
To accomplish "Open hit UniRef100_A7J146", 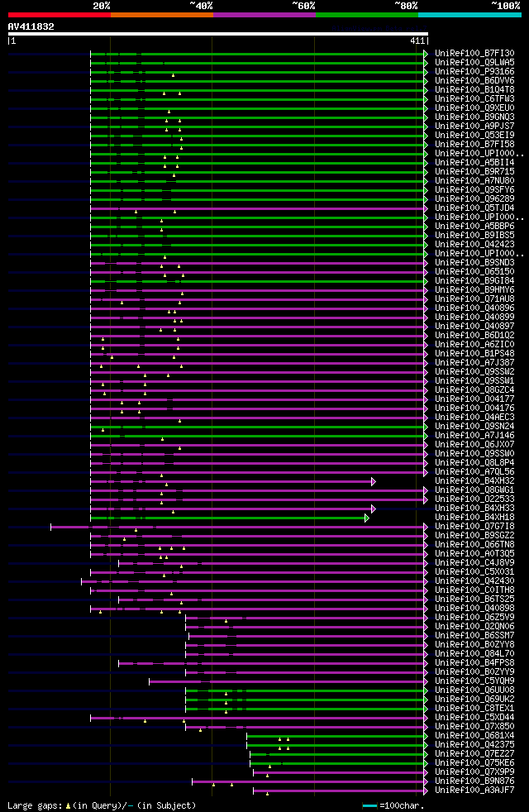I will (474, 436).
